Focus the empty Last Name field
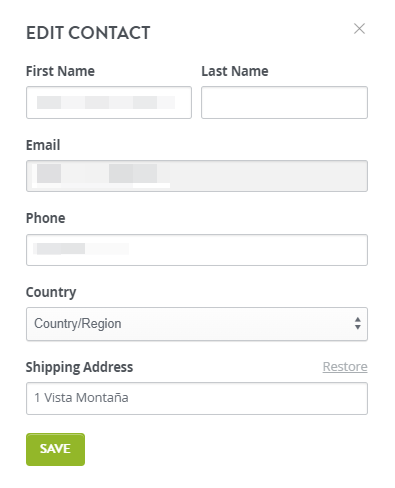The image size is (395, 488). coord(284,102)
